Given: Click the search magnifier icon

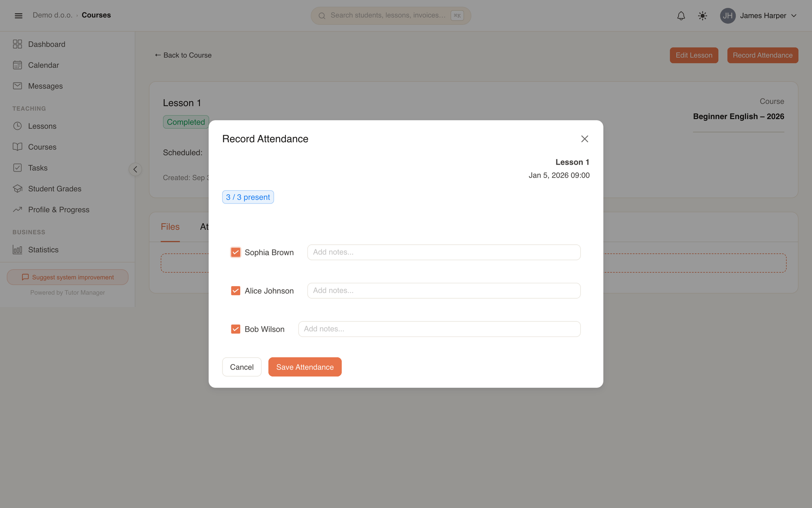Looking at the screenshot, I should 322,15.
